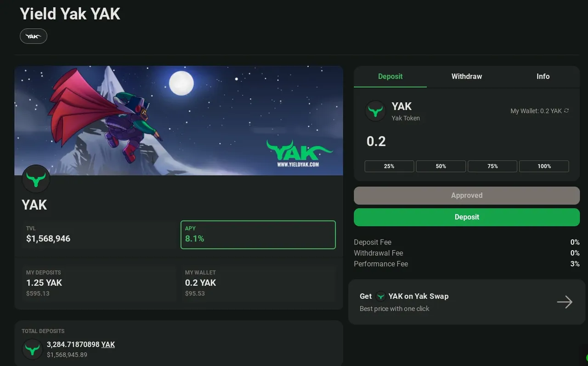The width and height of the screenshot is (588, 366).
Task: Click the 0.2 deposit amount field
Action: point(467,141)
